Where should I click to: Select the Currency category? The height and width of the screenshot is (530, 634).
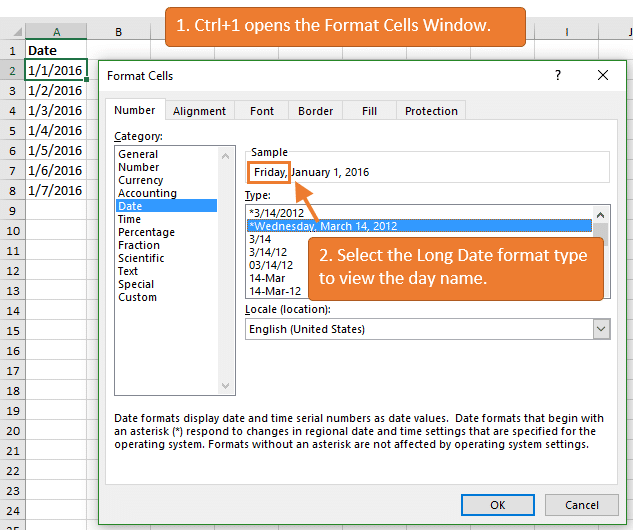click(140, 180)
